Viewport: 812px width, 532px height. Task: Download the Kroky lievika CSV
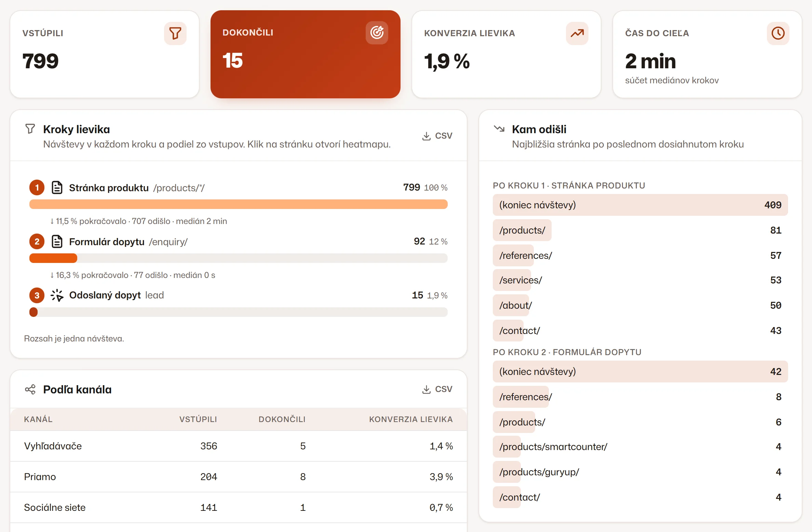437,136
